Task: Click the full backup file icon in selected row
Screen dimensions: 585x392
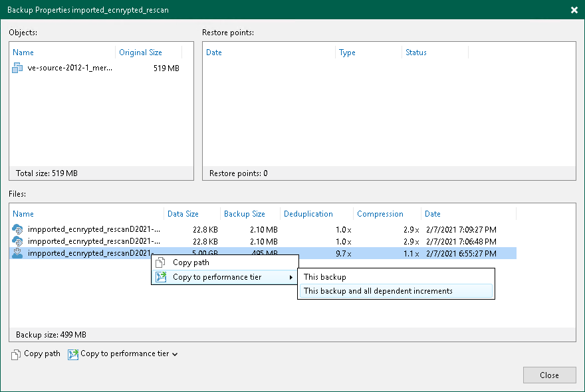Action: [18, 253]
